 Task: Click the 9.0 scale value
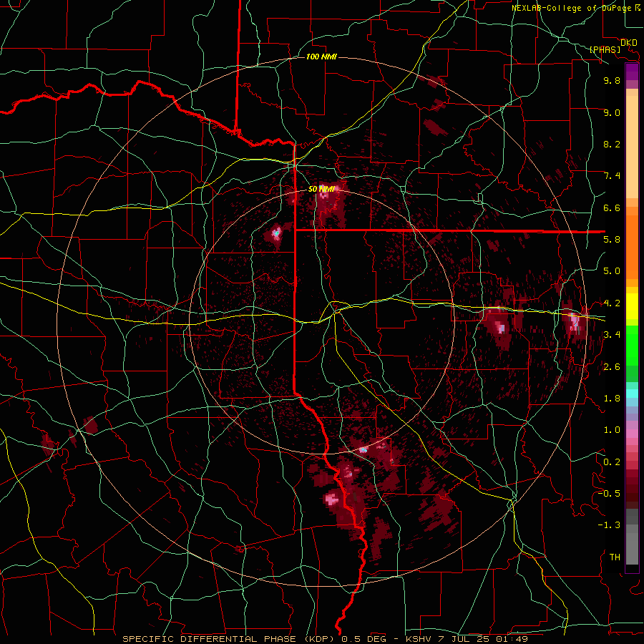[x=612, y=112]
